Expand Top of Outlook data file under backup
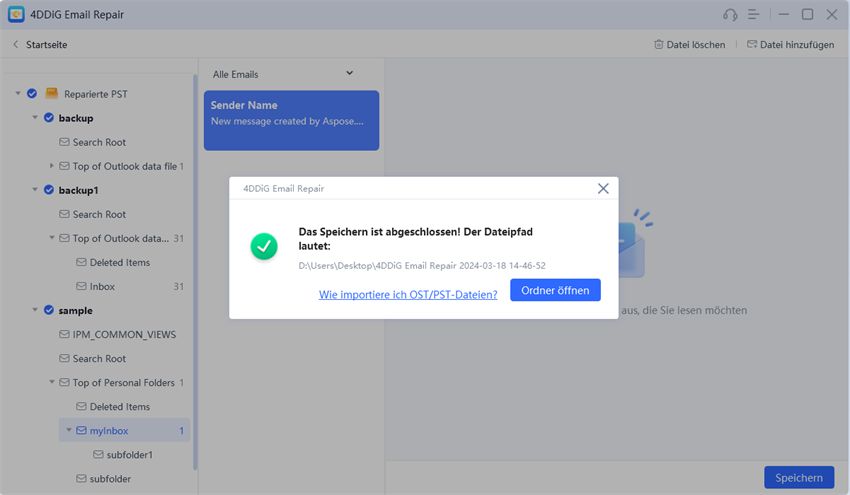The image size is (850, 495). coord(51,166)
